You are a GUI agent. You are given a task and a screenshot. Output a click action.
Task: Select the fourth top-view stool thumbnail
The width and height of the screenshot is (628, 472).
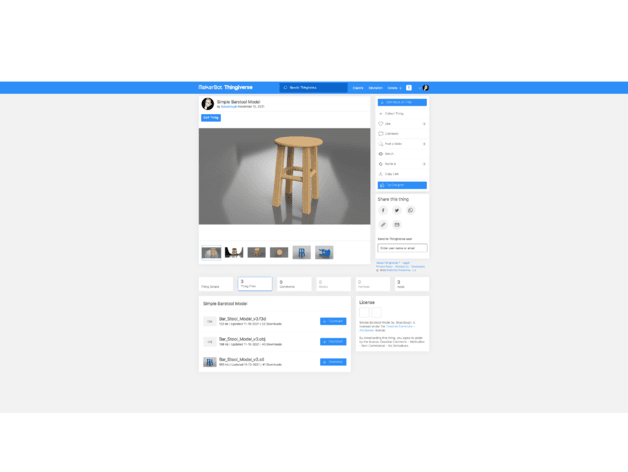279,252
